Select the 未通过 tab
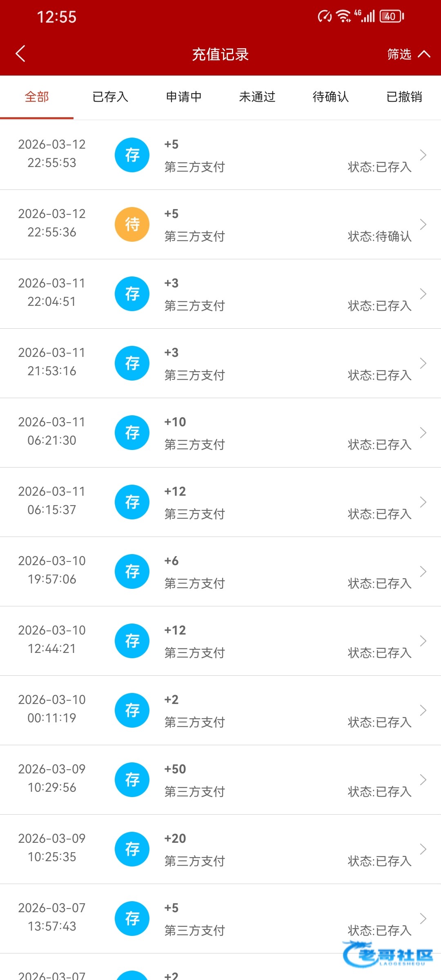Screen dimensions: 441x980 (x=257, y=97)
